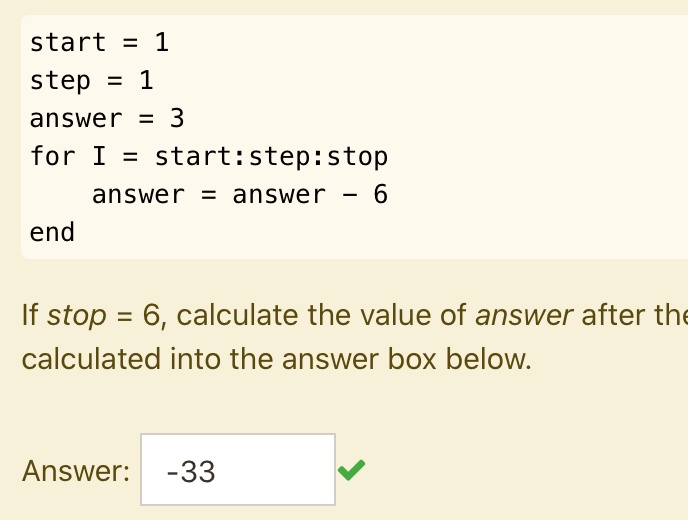
Task: Click the italic word 'answer' in question
Action: 524,316
